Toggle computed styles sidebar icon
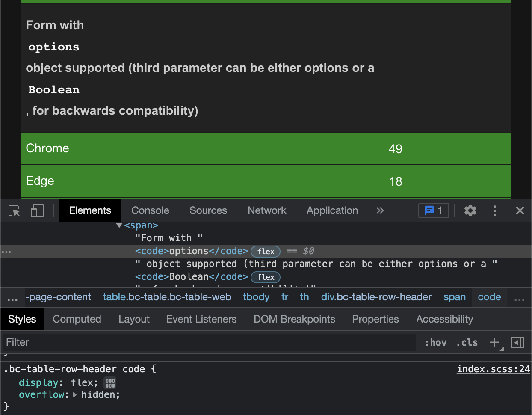The image size is (532, 415). (x=518, y=343)
